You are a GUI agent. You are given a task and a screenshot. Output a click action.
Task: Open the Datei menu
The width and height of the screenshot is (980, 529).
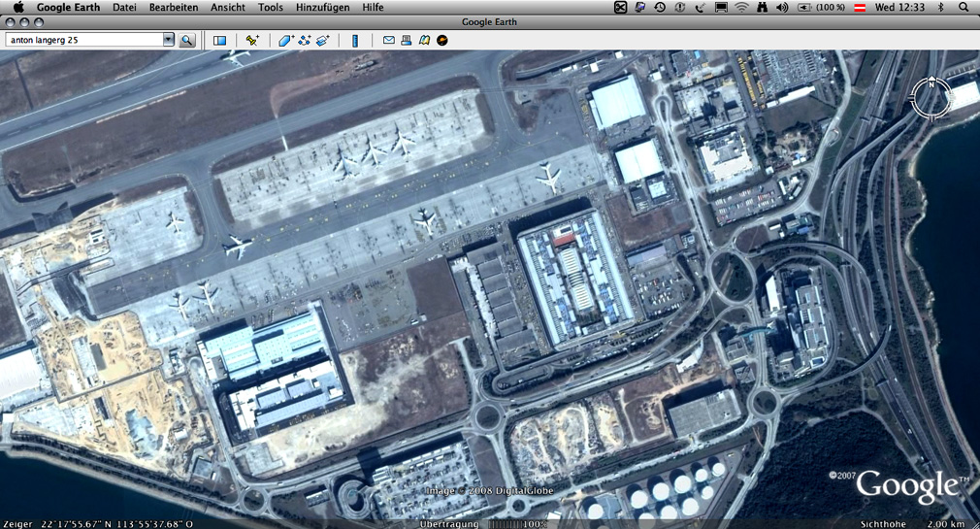click(x=124, y=7)
